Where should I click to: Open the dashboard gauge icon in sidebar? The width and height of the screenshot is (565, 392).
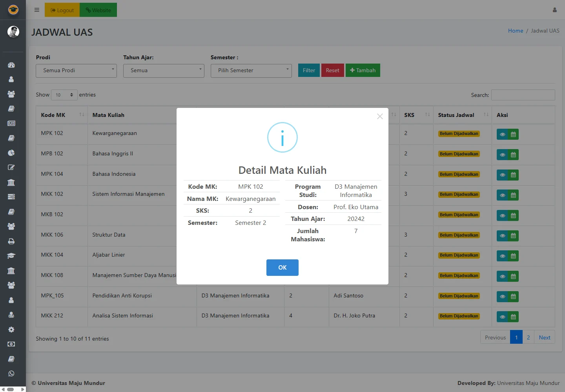pos(11,65)
